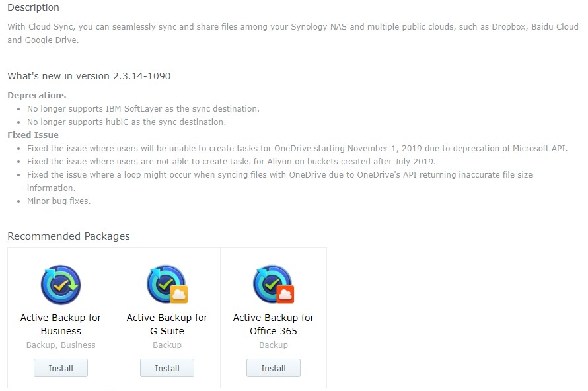Click the Recommended Packages heading
The image size is (588, 391).
click(x=69, y=236)
